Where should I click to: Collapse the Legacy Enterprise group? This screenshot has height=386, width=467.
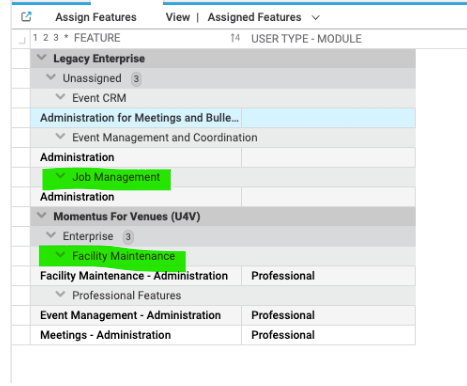pyautogui.click(x=42, y=57)
